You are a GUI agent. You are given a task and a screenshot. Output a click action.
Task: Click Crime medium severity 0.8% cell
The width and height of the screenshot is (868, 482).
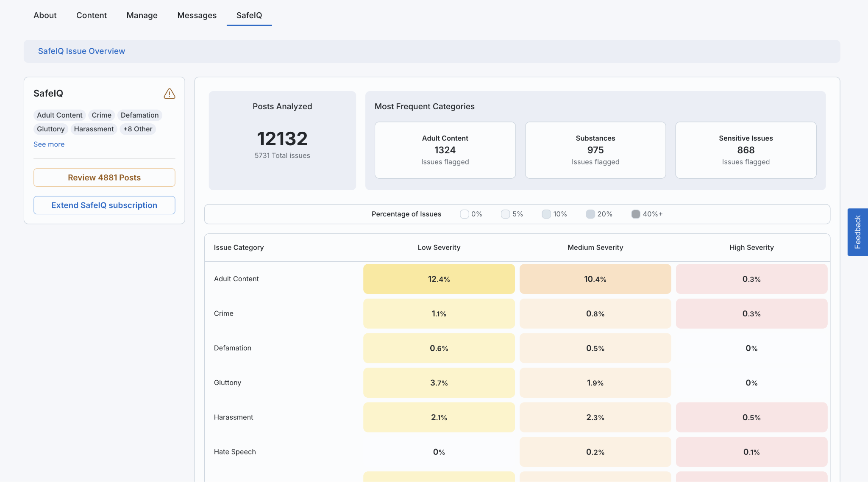[x=595, y=314]
